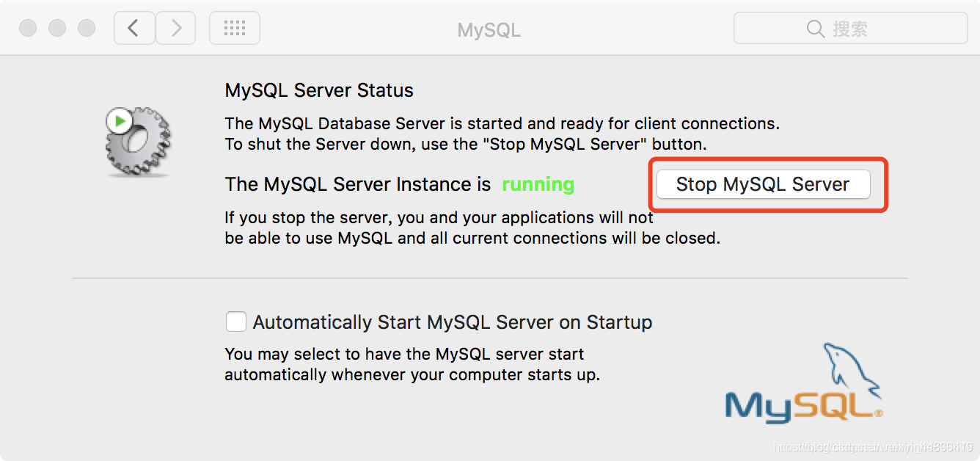Screen dimensions: 980x461
Task: Zoom the window with the third window control
Action: point(87,29)
